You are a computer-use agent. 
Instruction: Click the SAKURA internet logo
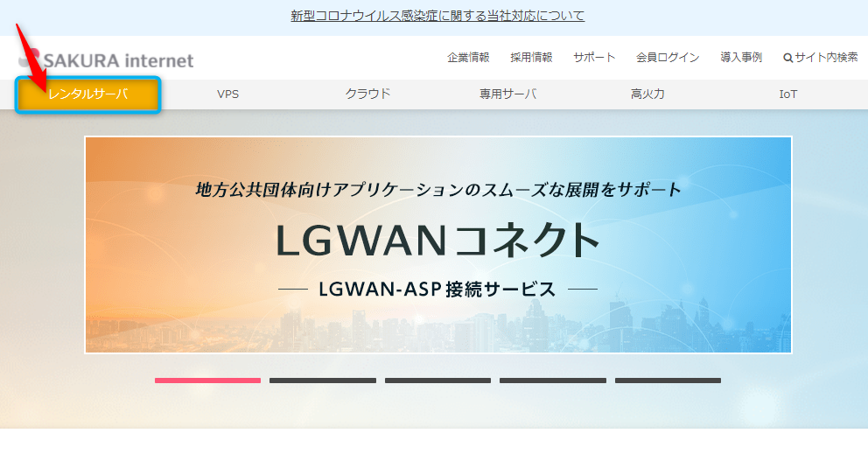[x=106, y=59]
